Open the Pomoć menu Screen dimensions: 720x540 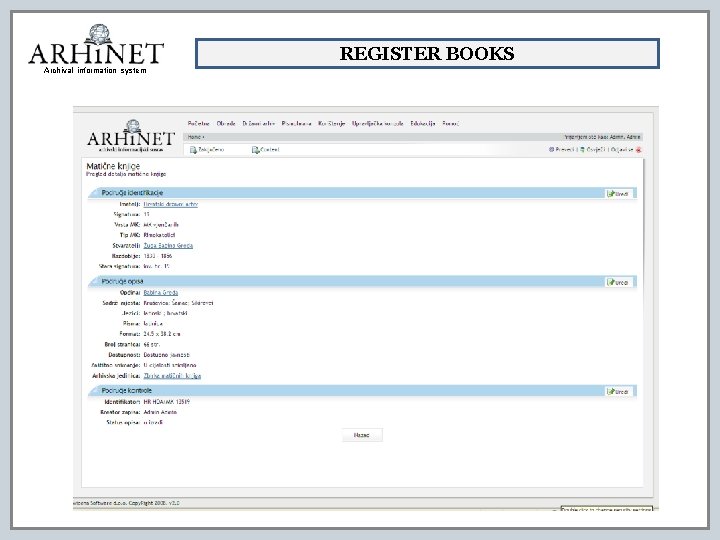[450, 124]
